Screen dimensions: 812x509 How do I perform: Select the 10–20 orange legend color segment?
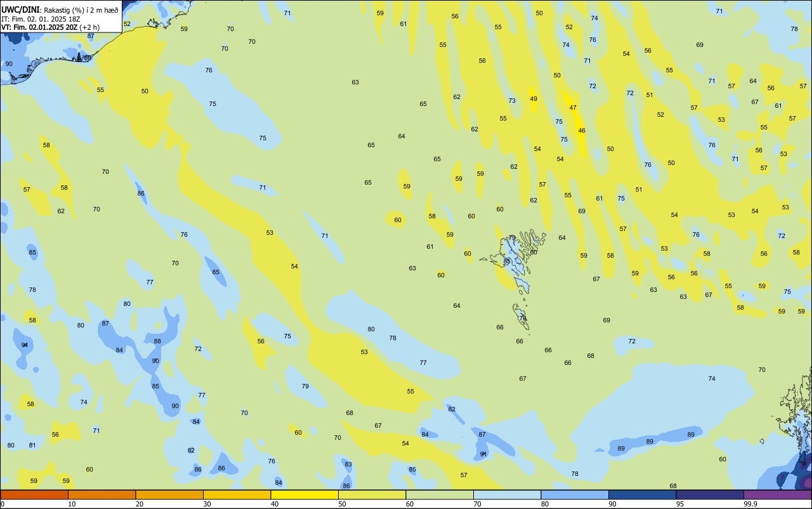(102, 494)
